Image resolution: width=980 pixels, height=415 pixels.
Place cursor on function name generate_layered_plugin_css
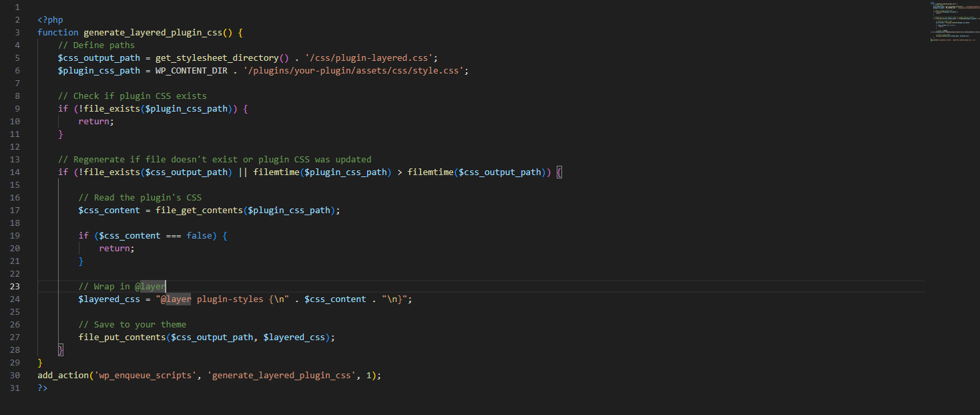click(154, 32)
